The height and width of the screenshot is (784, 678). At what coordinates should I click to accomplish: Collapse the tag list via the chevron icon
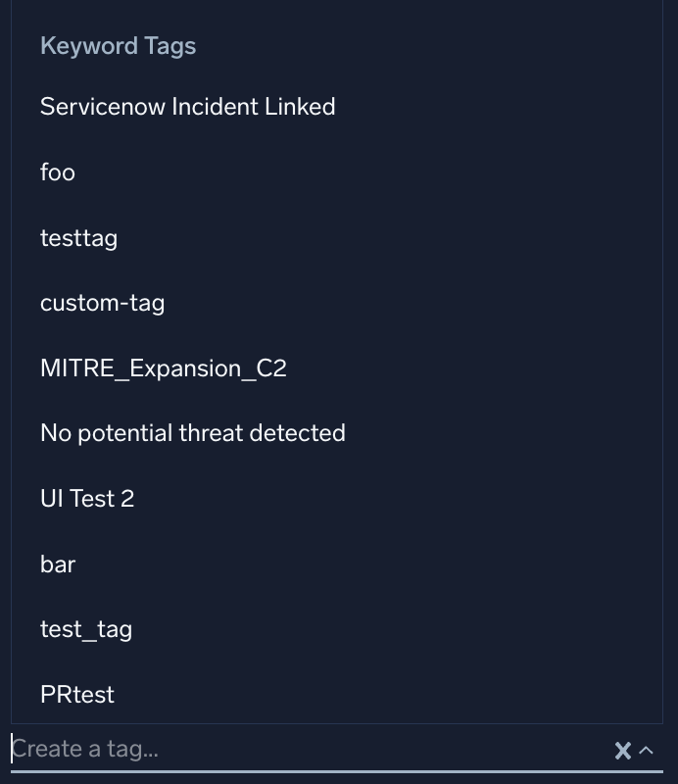tap(647, 750)
